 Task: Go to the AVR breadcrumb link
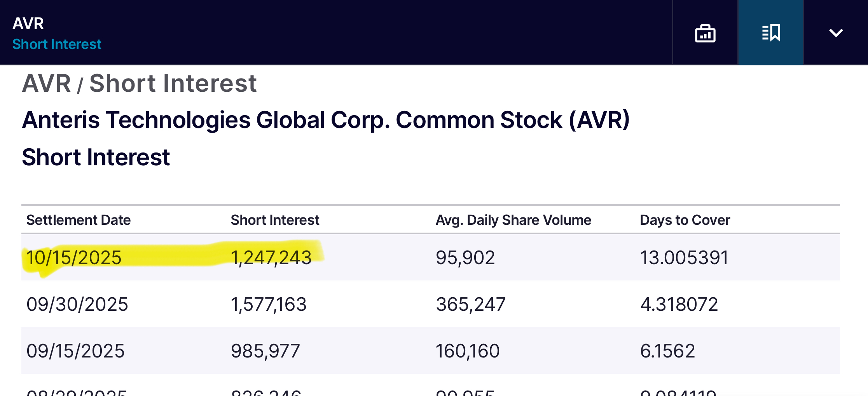point(47,83)
